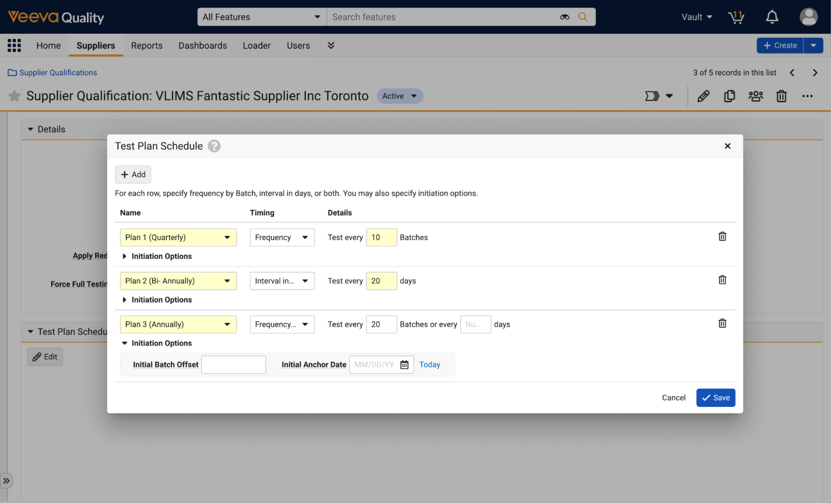
Task: Open the Users tab
Action: tap(298, 45)
